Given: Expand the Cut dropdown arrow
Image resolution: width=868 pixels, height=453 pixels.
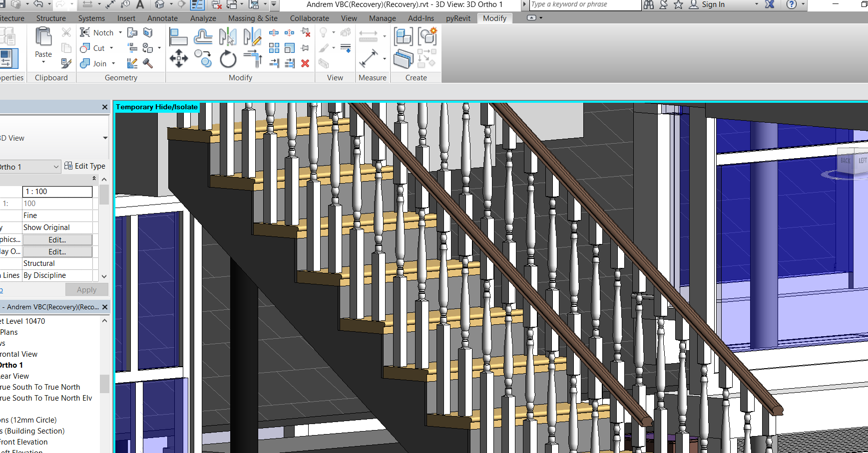Looking at the screenshot, I should click(x=111, y=48).
